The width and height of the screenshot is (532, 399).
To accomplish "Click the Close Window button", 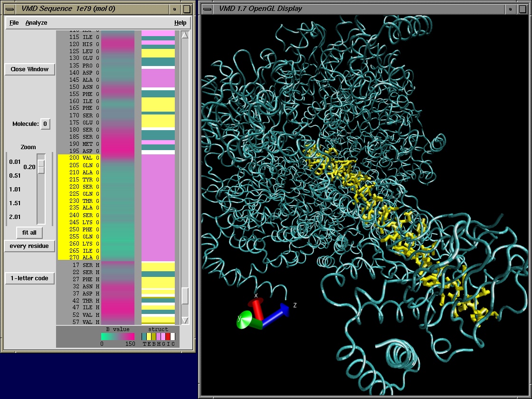I will pos(29,69).
